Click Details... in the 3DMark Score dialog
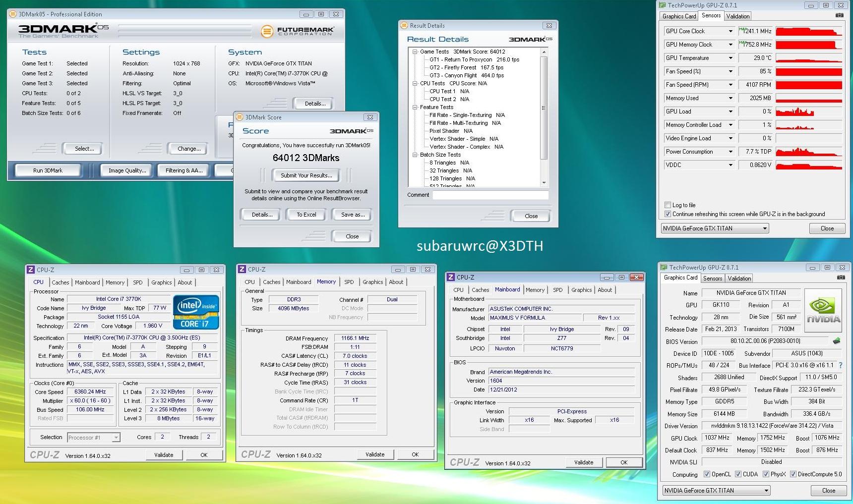The height and width of the screenshot is (504, 853). point(262,215)
